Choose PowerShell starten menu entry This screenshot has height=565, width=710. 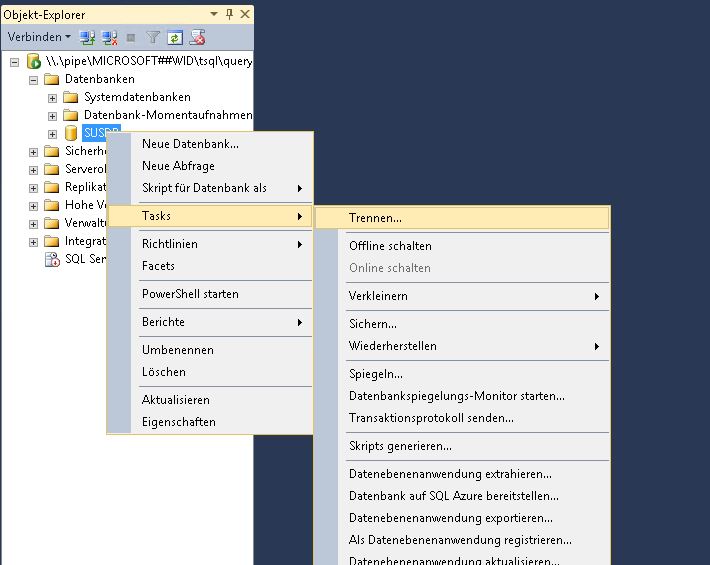tap(210, 294)
